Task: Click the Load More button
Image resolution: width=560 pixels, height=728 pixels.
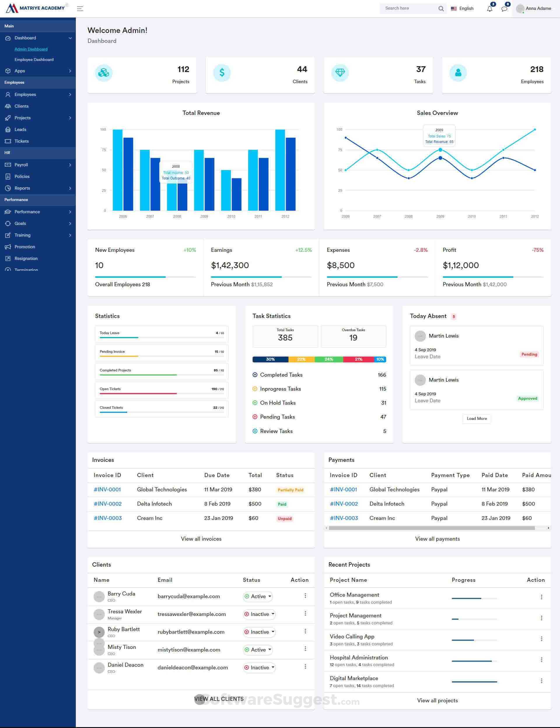Action: [x=477, y=418]
